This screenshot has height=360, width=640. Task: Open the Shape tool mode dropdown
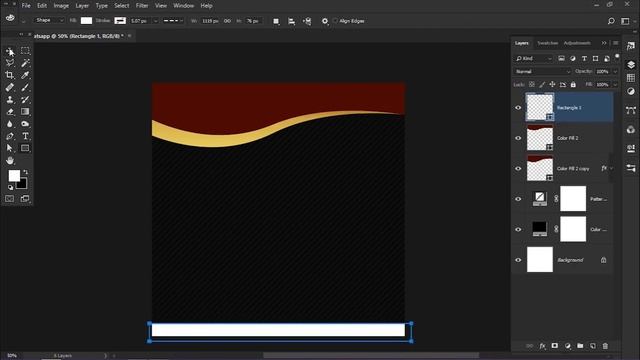tap(49, 20)
